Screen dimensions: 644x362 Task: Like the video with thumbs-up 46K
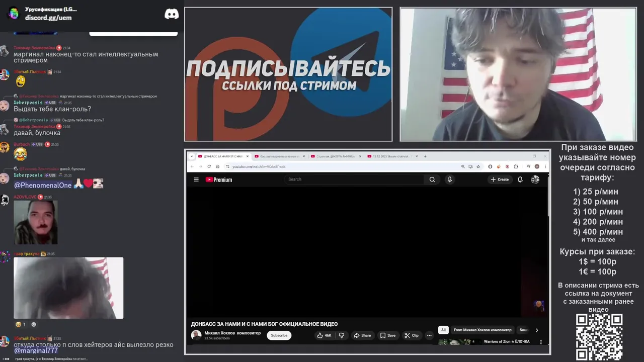tap(325, 335)
